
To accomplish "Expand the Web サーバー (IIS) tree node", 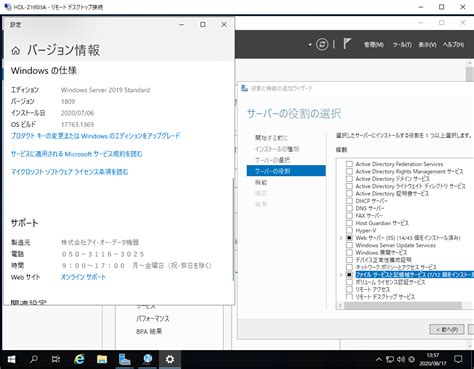I will point(341,238).
